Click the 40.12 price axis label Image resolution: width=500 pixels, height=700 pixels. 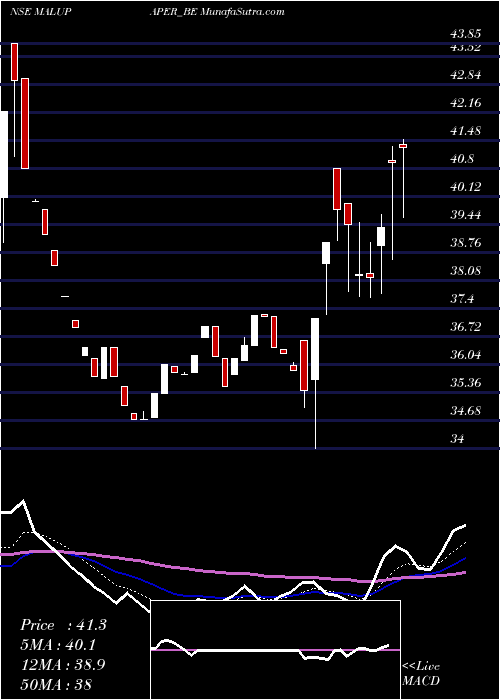pos(465,187)
